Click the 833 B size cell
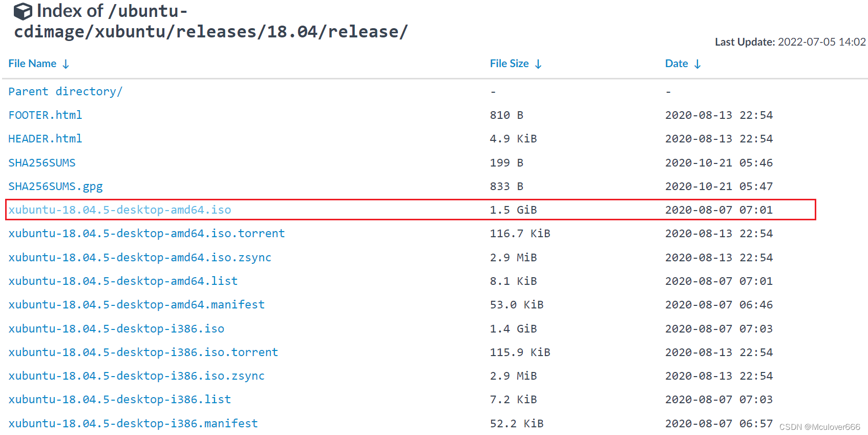868x435 pixels. tap(506, 187)
